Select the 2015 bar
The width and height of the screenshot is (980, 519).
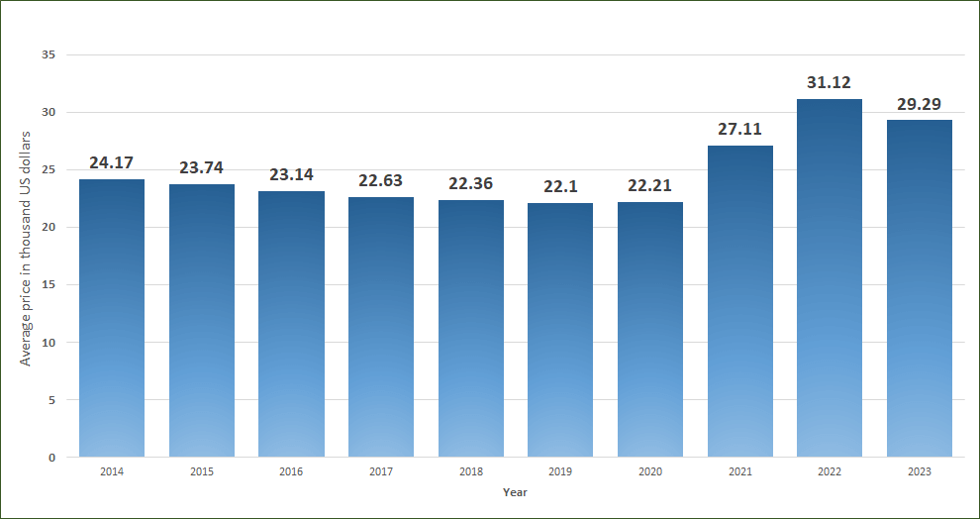202,320
